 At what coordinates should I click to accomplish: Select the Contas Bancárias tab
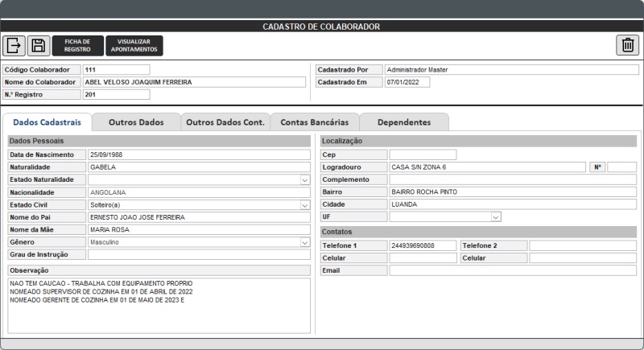[315, 122]
